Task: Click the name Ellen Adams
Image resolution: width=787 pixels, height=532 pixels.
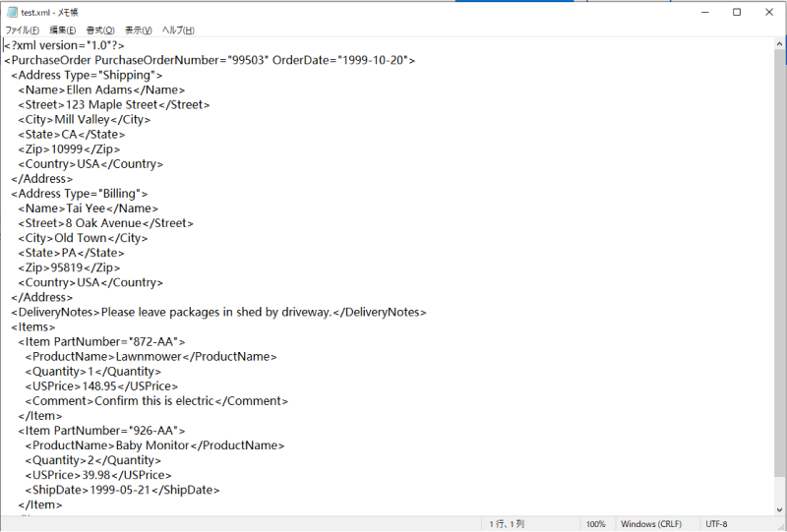Action: [x=99, y=89]
